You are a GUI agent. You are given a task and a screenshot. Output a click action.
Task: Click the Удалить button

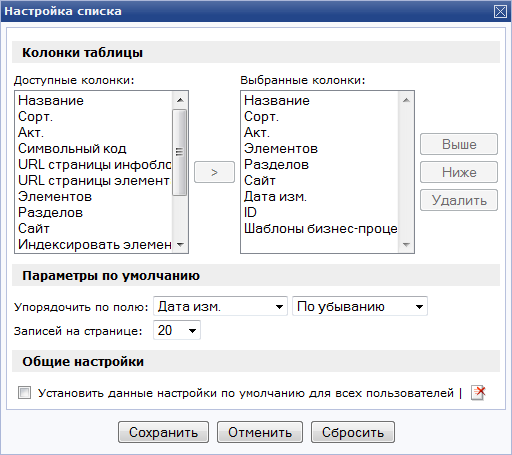coord(459,200)
